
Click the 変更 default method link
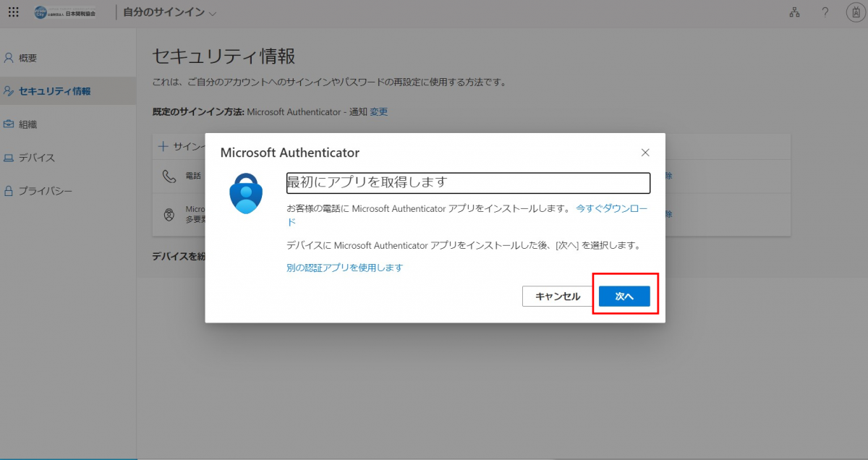click(x=379, y=112)
